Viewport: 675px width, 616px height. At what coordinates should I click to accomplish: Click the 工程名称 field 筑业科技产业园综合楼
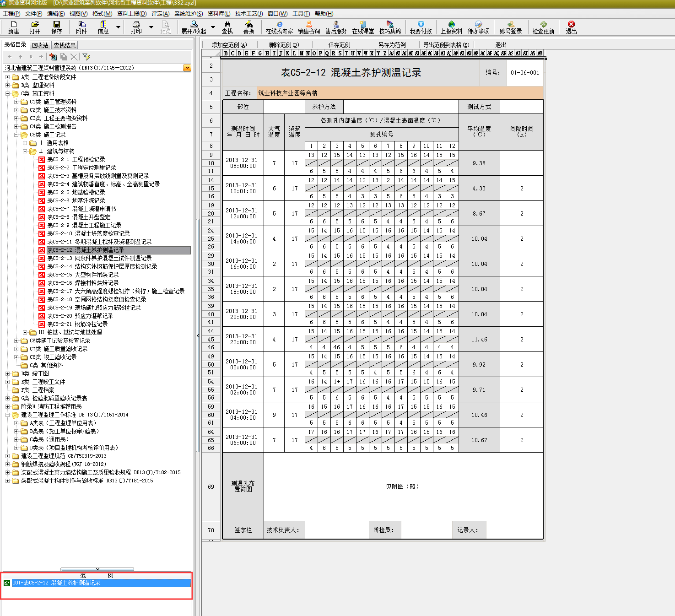400,93
